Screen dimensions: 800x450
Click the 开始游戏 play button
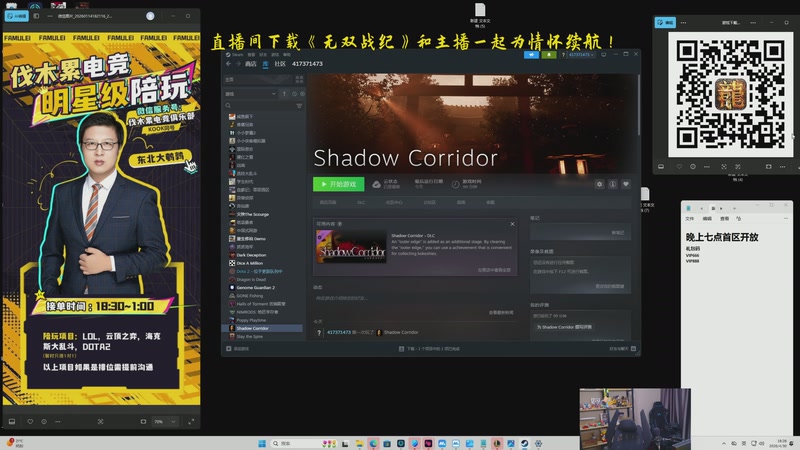pyautogui.click(x=338, y=184)
